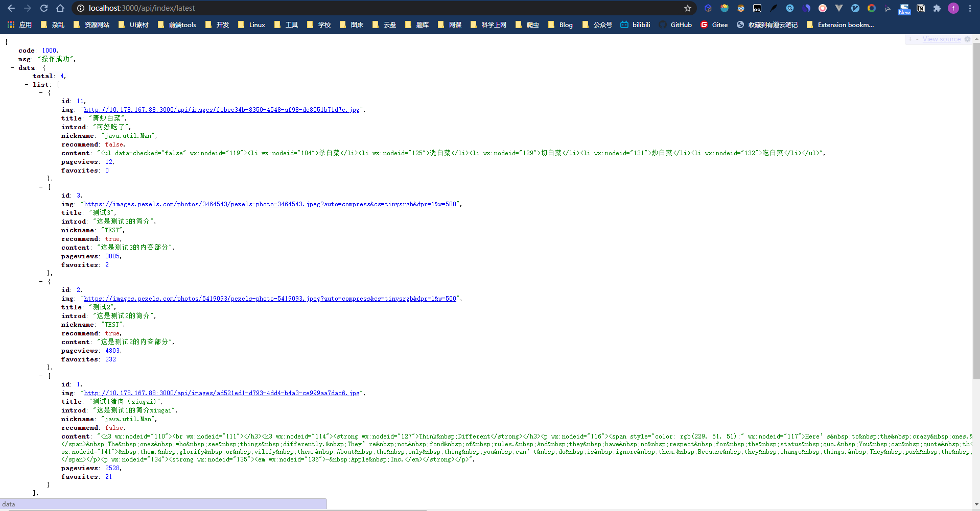Click the magnifier search extension icon
Screen dimensions: 980x511
[790, 8]
